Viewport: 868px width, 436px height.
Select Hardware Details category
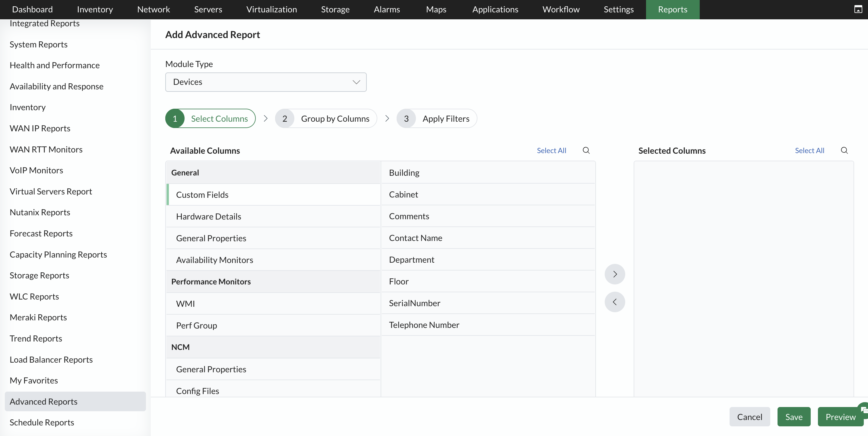[x=273, y=216]
